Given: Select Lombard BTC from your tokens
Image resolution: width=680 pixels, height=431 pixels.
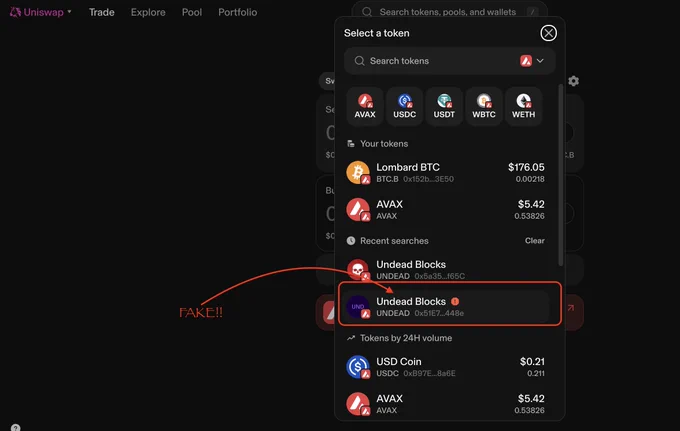Looking at the screenshot, I should click(x=445, y=173).
